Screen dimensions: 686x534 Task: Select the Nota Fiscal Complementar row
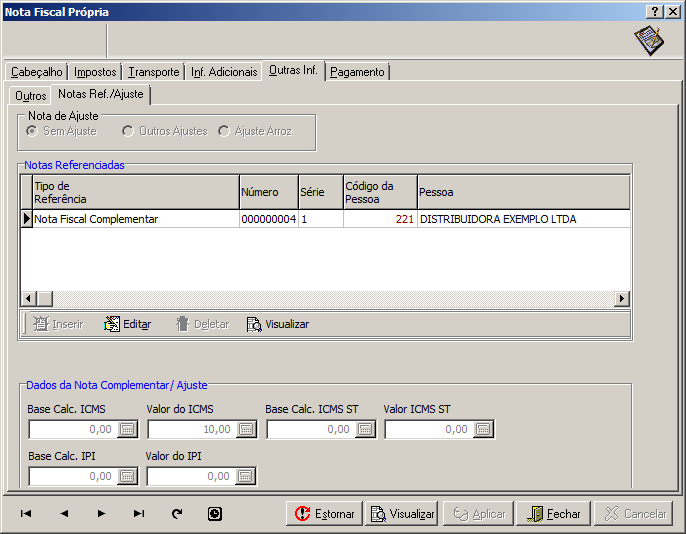[96, 219]
